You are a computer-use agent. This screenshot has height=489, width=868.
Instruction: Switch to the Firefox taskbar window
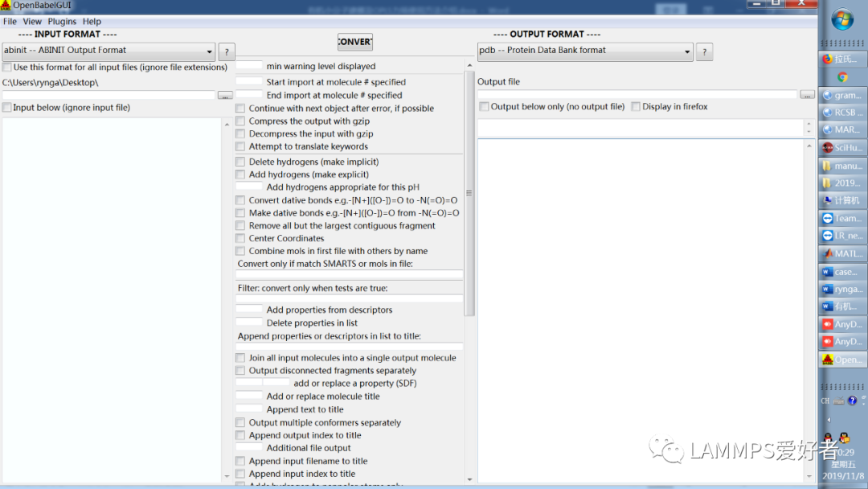click(x=842, y=59)
